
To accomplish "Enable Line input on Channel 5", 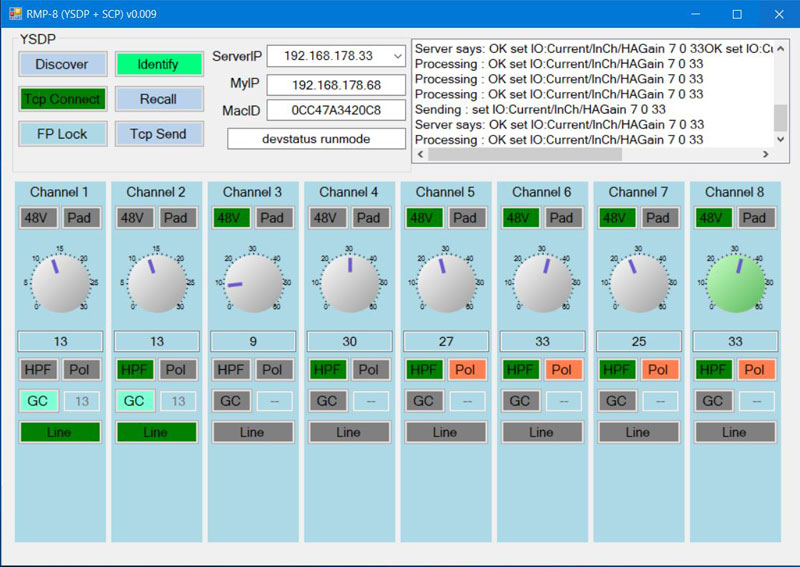I will (446, 433).
